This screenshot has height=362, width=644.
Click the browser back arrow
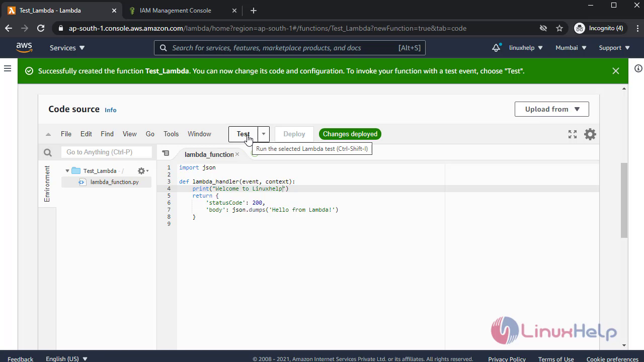click(x=9, y=28)
